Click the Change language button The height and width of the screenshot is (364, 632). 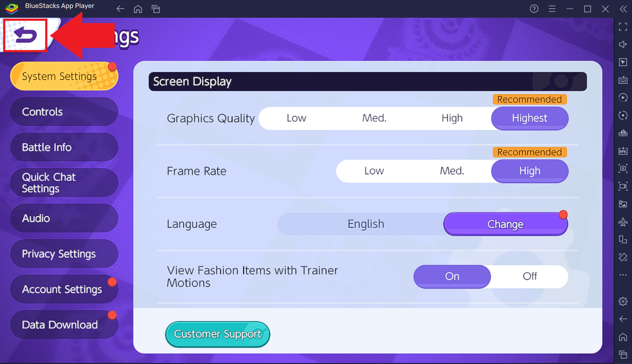(506, 224)
